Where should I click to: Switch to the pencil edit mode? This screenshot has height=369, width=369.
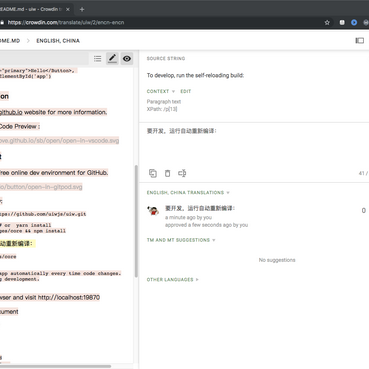pos(112,58)
